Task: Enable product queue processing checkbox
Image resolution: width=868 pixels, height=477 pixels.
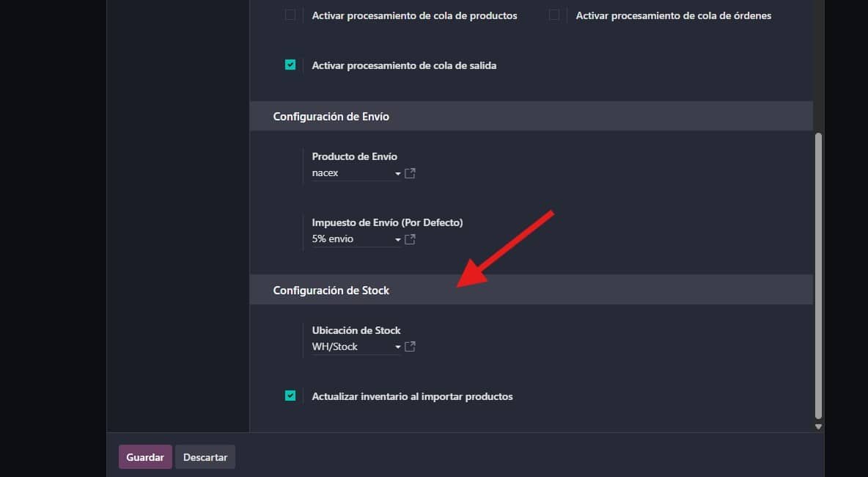Action: (x=290, y=15)
